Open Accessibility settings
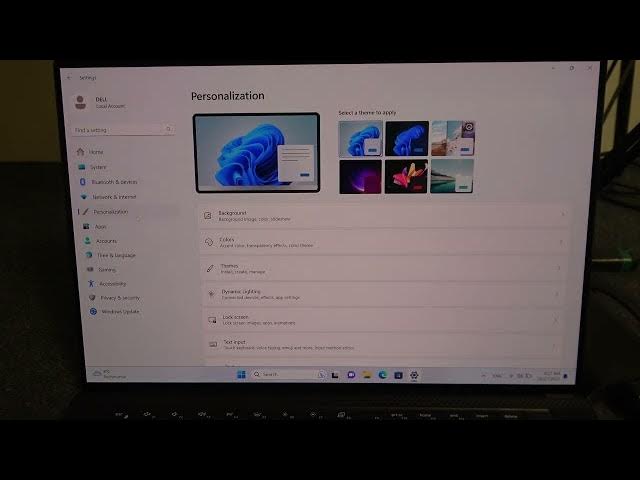 [112, 283]
